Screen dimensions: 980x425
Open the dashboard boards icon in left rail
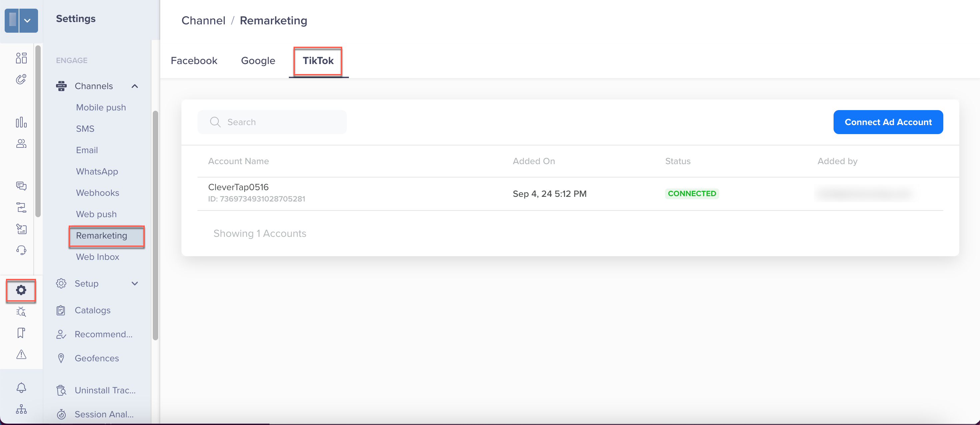point(21,58)
